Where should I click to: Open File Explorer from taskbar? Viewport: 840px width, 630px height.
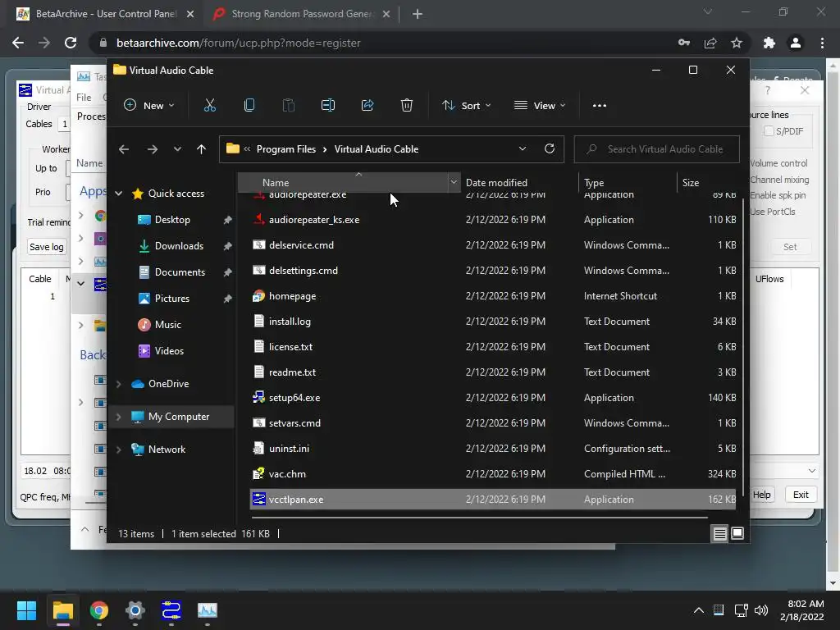(62, 610)
